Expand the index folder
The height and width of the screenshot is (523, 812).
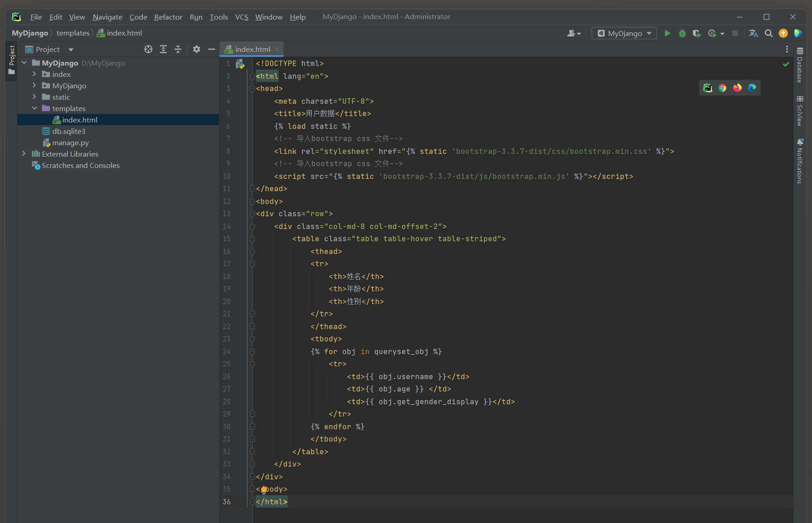click(34, 74)
